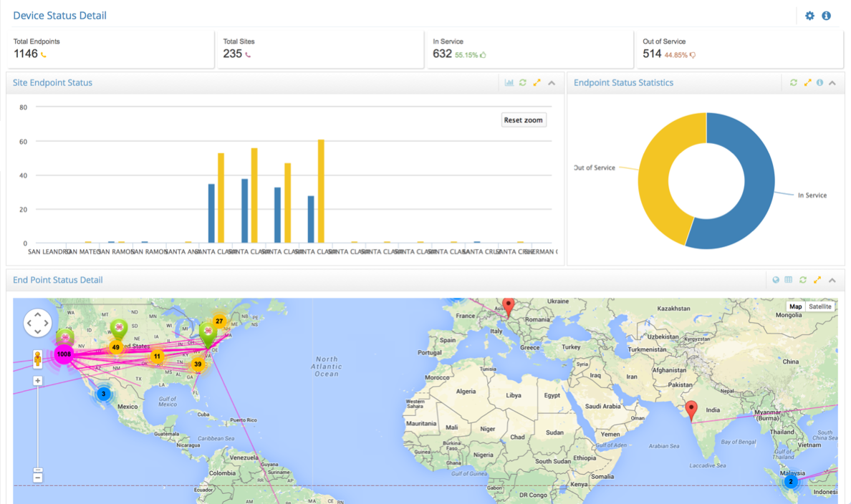Click the "In Service" donut label
This screenshot has width=851, height=504.
(x=812, y=195)
